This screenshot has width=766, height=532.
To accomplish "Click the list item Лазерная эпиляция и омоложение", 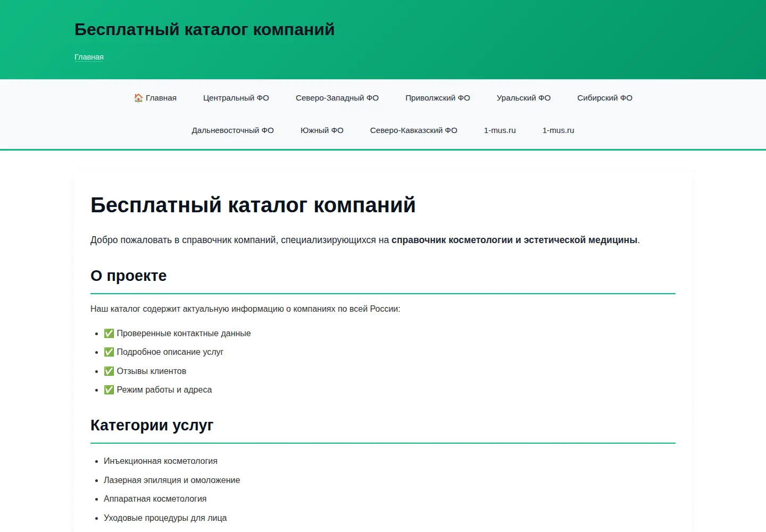I will [172, 480].
